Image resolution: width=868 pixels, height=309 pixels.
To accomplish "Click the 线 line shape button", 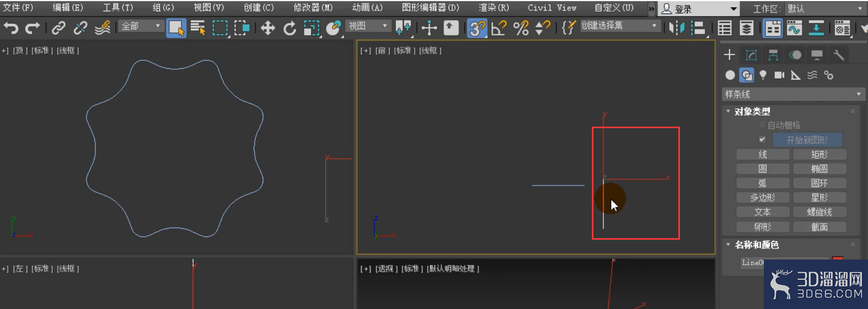I will [763, 155].
